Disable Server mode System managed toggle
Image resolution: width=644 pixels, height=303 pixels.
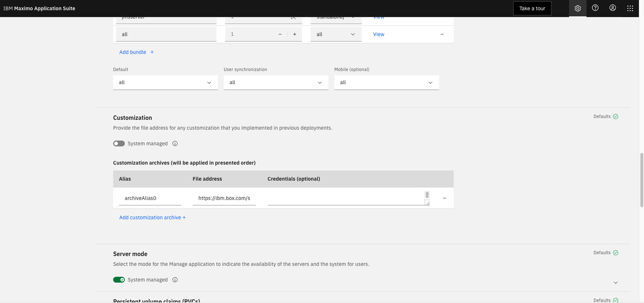(x=119, y=280)
